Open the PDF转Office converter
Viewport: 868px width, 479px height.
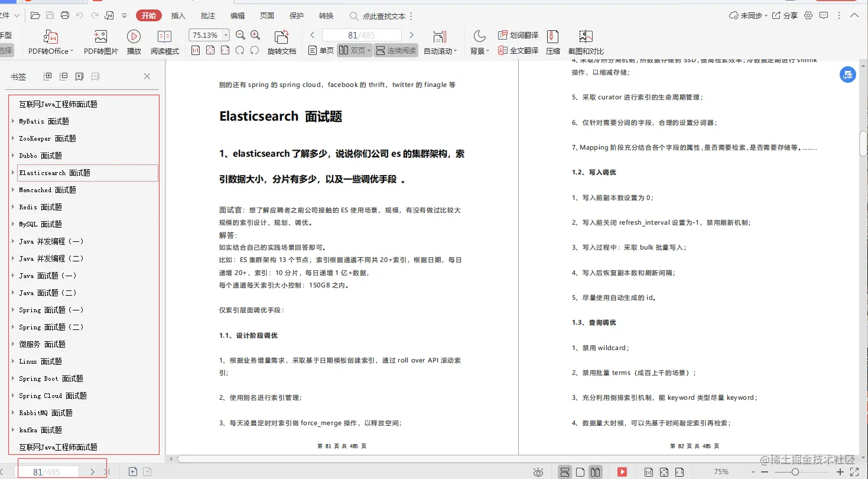[x=51, y=43]
